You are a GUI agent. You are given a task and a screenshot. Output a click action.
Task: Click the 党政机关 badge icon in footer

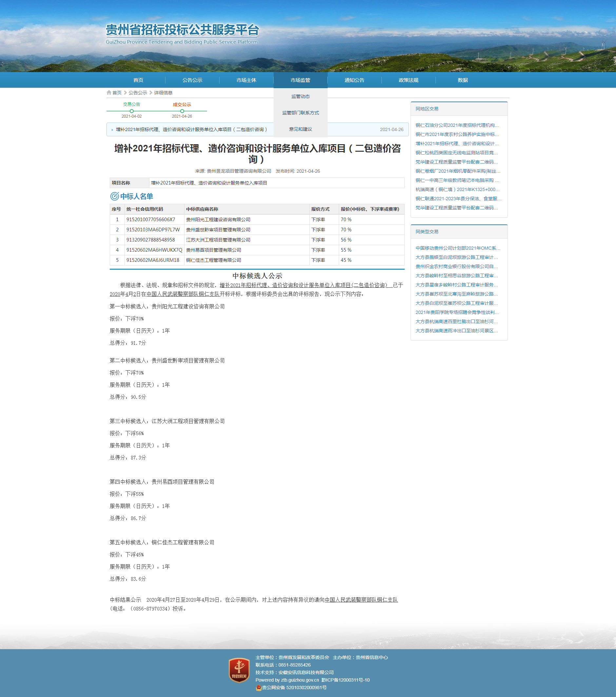[x=239, y=670]
